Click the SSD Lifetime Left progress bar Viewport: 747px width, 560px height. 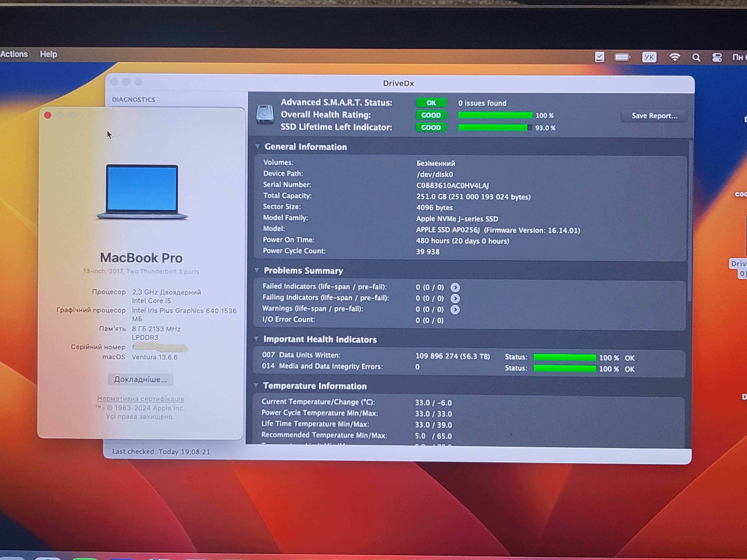(495, 128)
